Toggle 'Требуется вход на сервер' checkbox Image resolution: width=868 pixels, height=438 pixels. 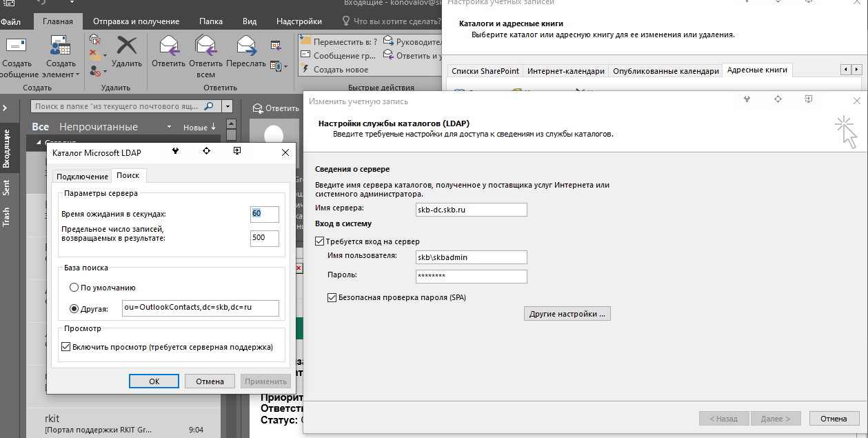(x=319, y=241)
